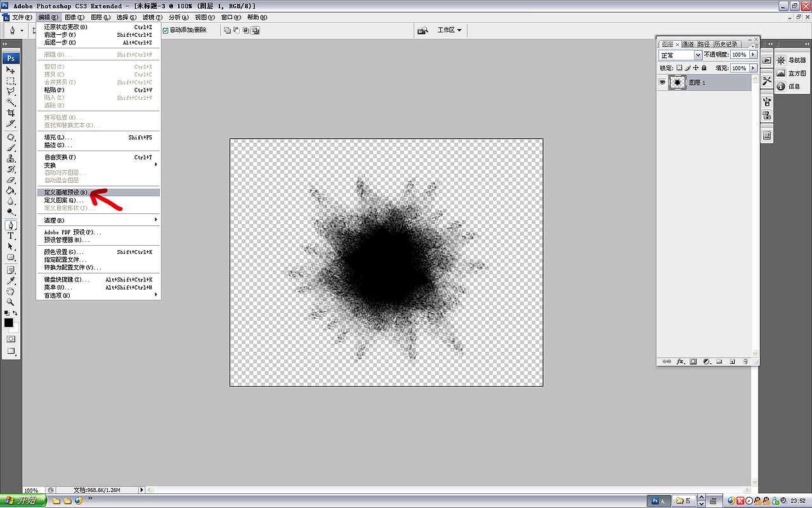The image size is (812, 508).
Task: Select the Hand tool
Action: [x=11, y=291]
